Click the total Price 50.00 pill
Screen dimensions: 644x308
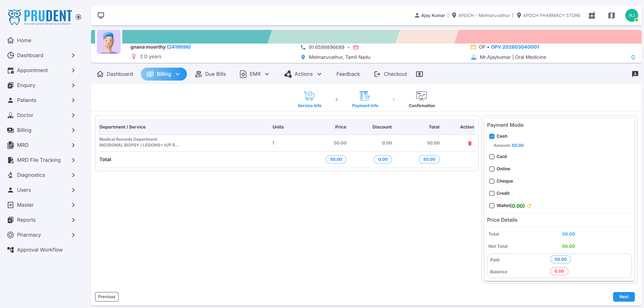(336, 159)
